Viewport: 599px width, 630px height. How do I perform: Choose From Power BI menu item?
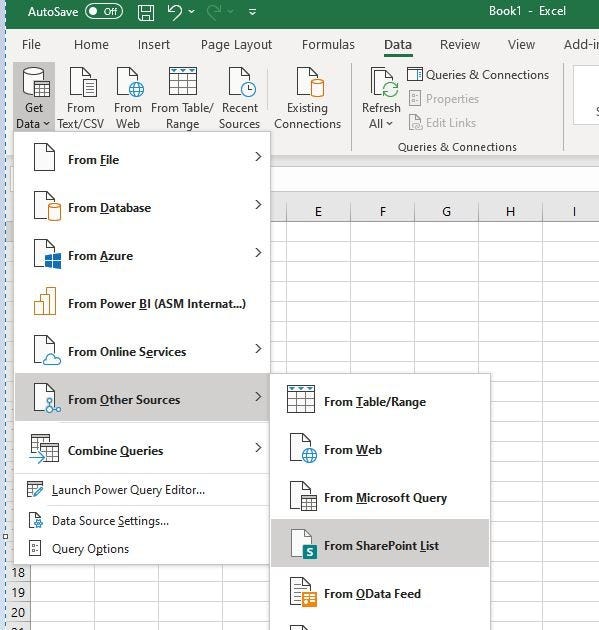[x=142, y=304]
